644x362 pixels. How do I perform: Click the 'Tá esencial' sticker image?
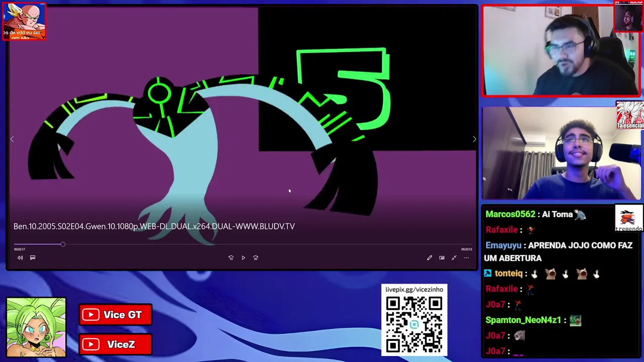tap(629, 116)
